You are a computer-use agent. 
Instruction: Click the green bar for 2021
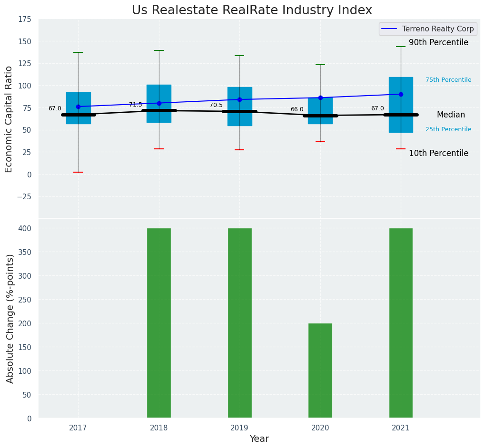pyautogui.click(x=401, y=323)
